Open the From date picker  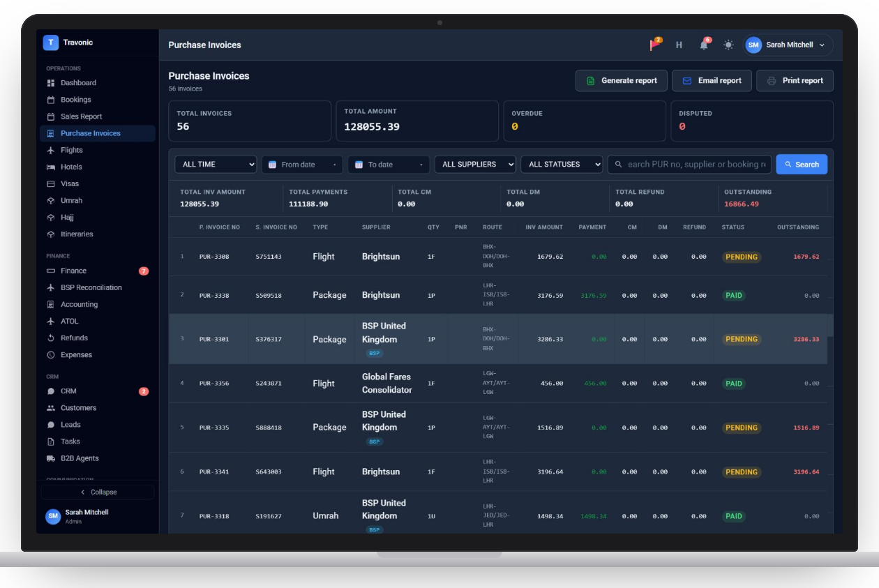pos(302,165)
